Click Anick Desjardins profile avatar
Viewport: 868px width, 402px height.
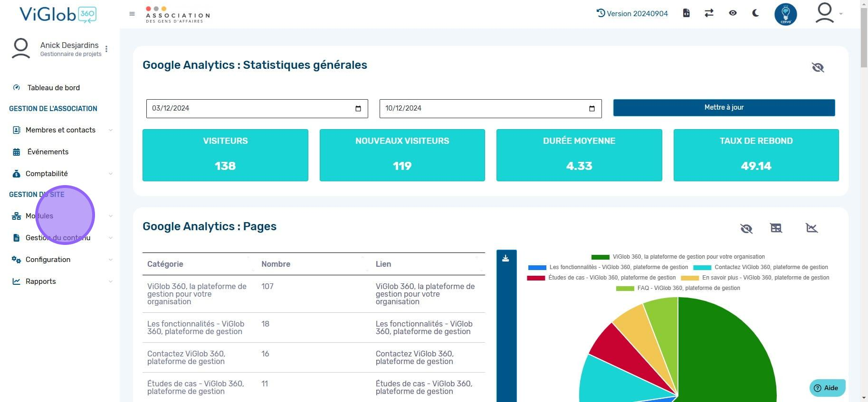[21, 48]
